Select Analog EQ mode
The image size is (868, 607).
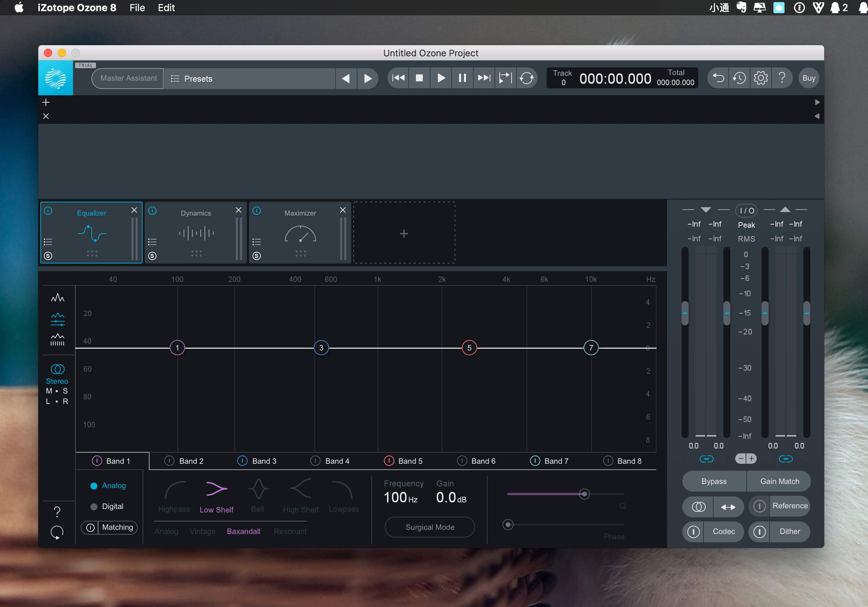click(x=108, y=486)
